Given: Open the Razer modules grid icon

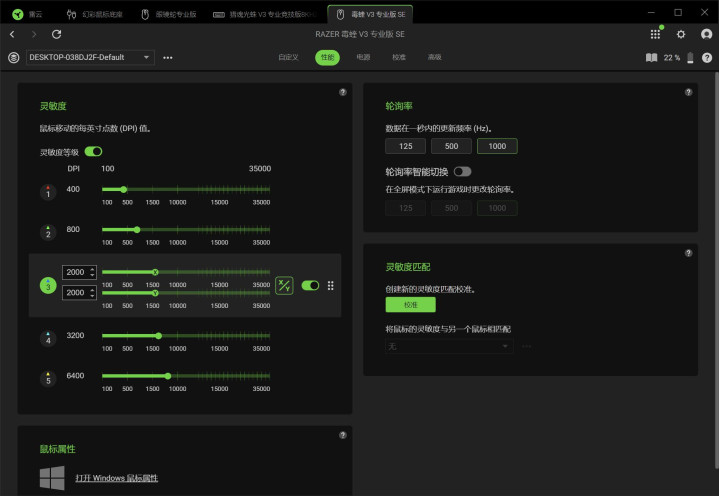Looking at the screenshot, I should point(655,34).
